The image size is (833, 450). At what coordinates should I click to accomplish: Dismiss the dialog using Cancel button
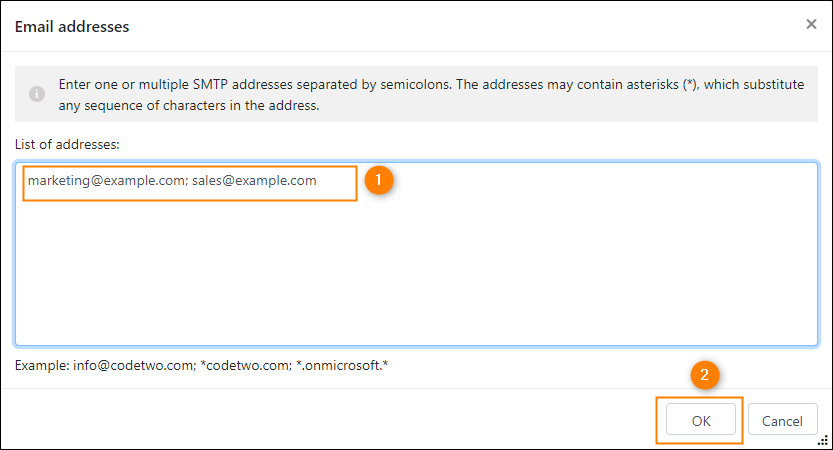782,420
